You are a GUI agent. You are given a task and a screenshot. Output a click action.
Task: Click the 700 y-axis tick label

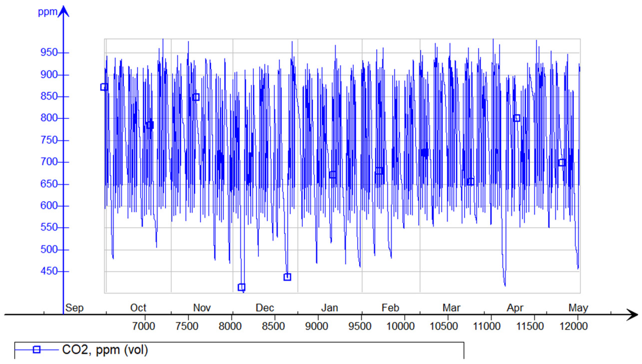click(49, 162)
